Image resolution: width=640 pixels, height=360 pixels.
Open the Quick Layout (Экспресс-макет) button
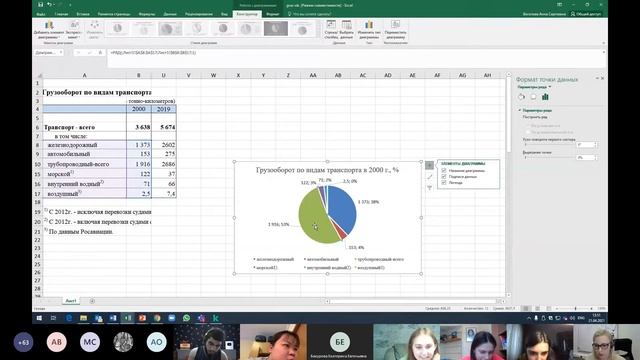[x=74, y=30]
